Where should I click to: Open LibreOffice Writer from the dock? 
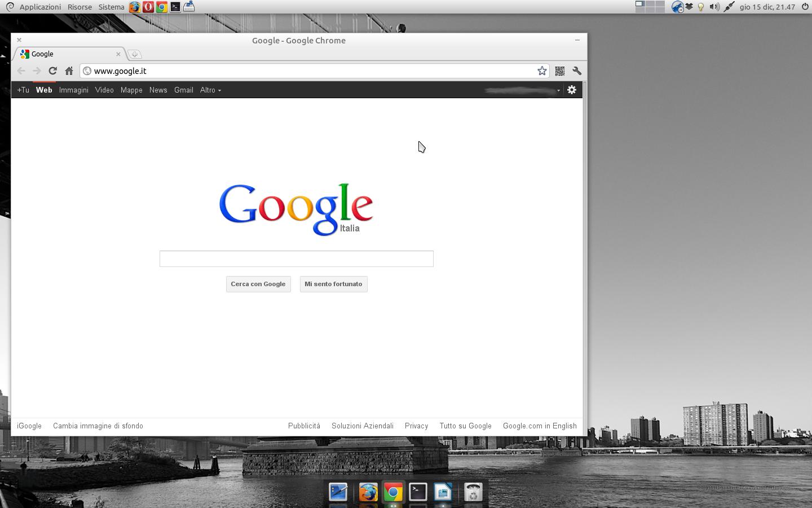point(443,492)
